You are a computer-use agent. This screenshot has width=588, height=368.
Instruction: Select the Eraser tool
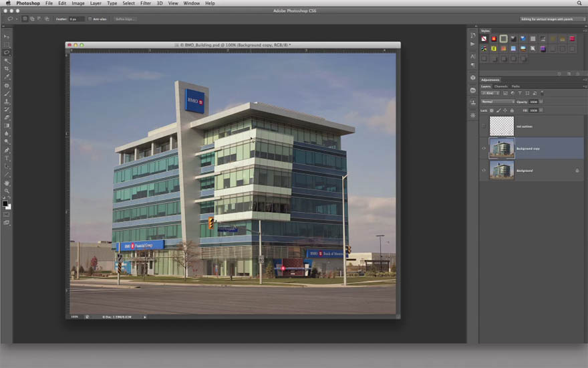tap(7, 118)
